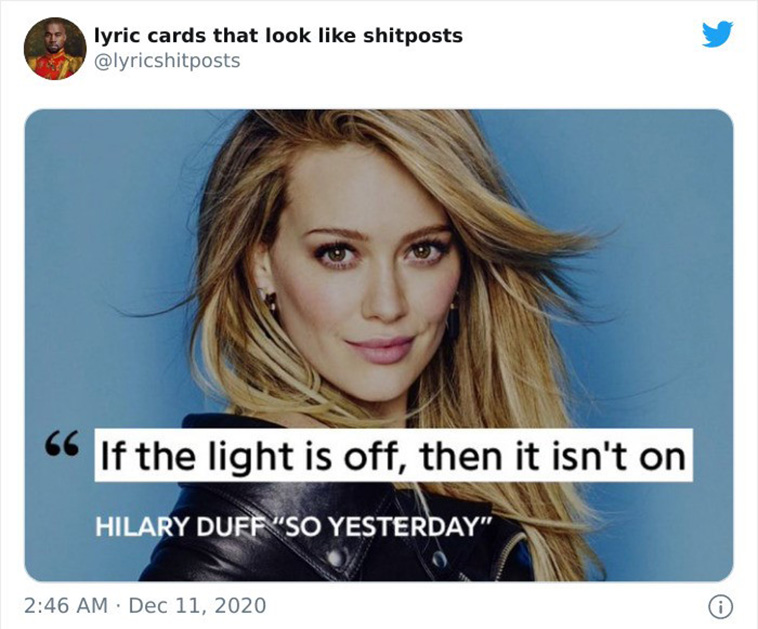758x629 pixels.
Task: Click the dot separator between time and date
Action: tap(118, 606)
